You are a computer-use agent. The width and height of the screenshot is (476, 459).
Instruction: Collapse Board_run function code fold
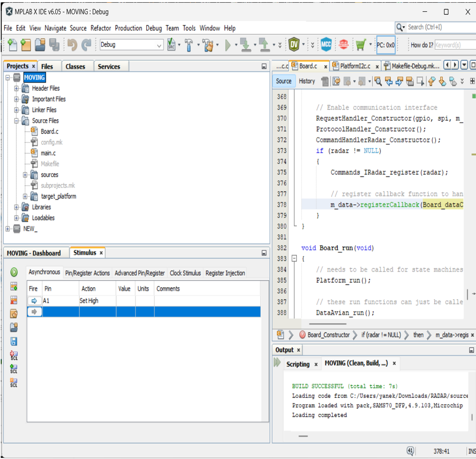click(x=294, y=258)
